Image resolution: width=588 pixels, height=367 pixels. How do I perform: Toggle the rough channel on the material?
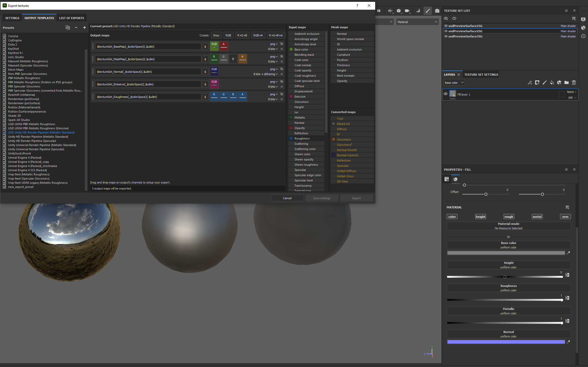pyautogui.click(x=509, y=216)
